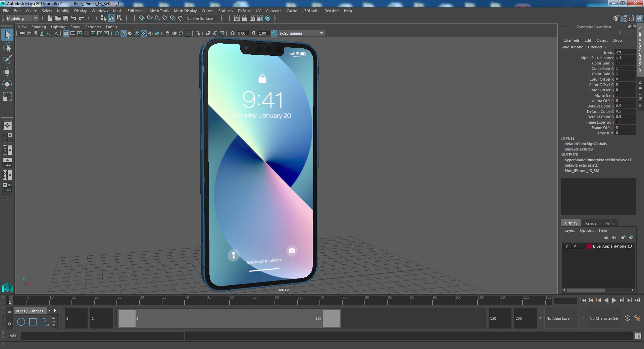This screenshot has height=349, width=644.
Task: Toggle Smooth Shade All cube icon
Action: (123, 33)
